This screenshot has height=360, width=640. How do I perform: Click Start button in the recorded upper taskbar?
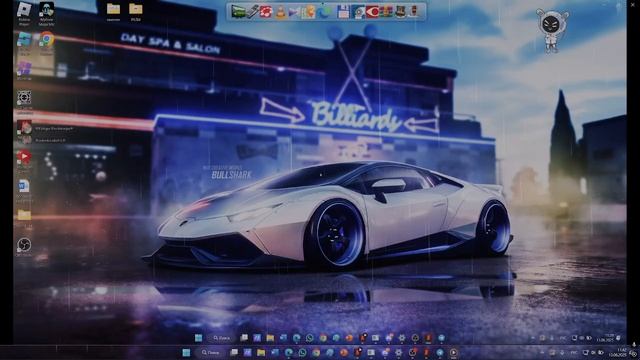tap(198, 338)
